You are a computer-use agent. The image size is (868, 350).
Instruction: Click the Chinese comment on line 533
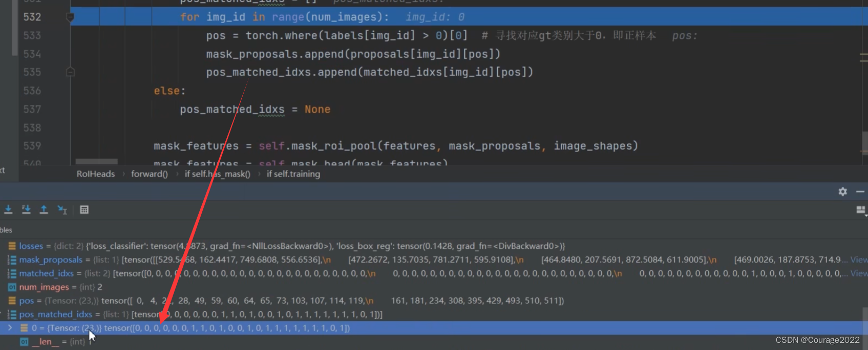(569, 35)
